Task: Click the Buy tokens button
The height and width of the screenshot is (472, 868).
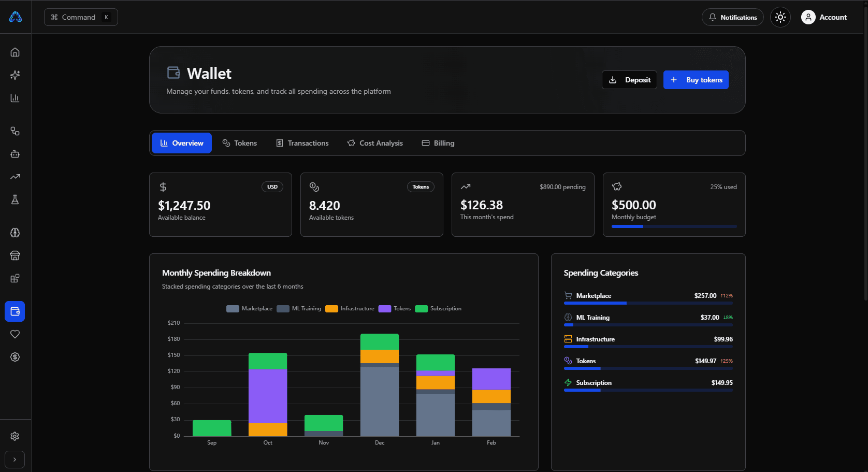Action: (x=696, y=80)
